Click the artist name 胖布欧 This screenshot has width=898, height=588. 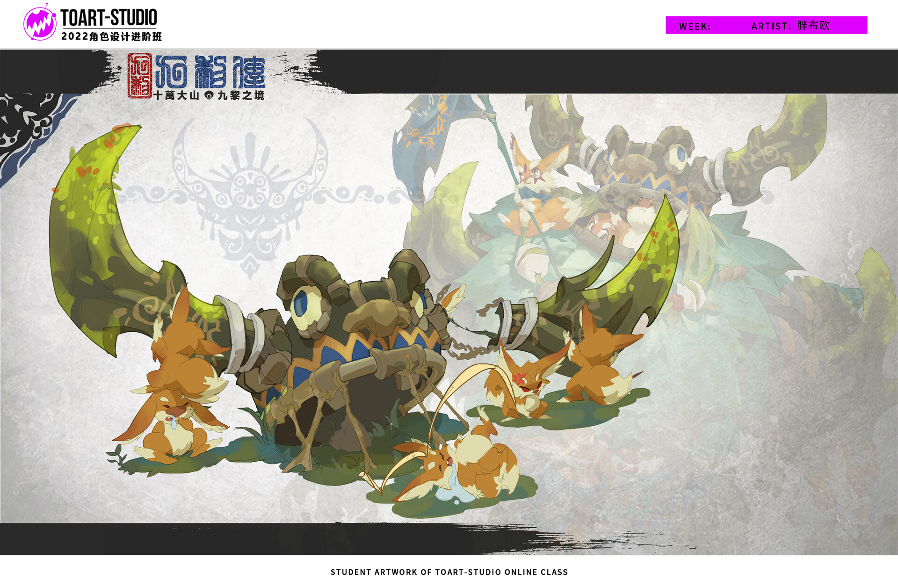(x=813, y=25)
